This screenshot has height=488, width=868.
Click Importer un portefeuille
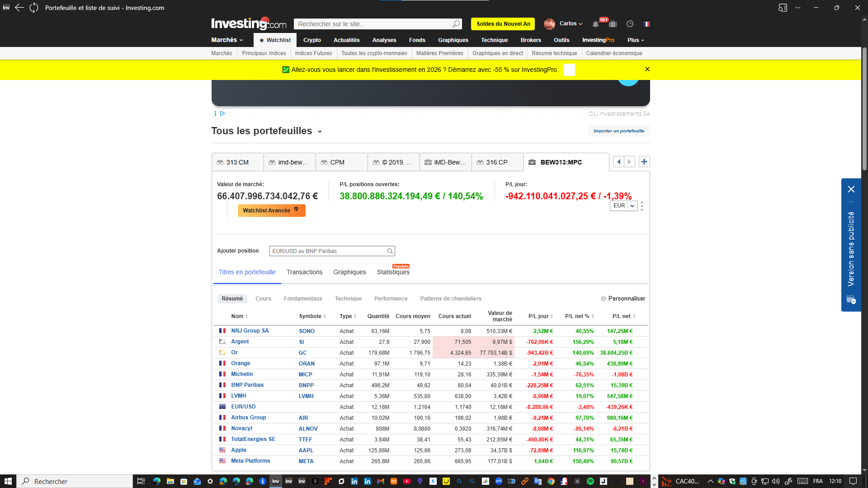tap(619, 131)
